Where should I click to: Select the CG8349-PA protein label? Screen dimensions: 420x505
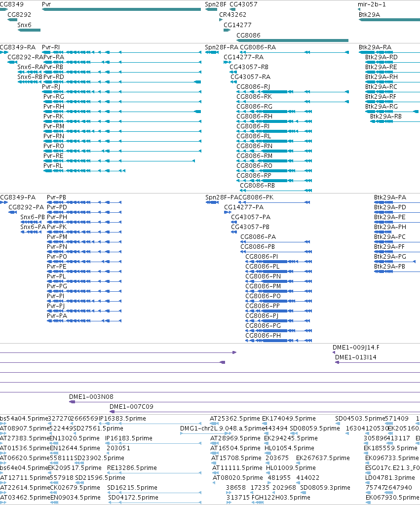18,197
